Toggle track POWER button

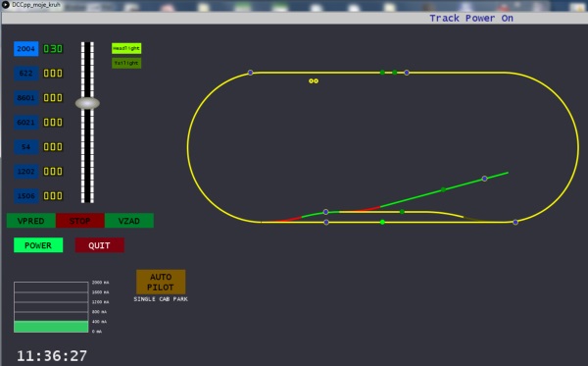[38, 245]
